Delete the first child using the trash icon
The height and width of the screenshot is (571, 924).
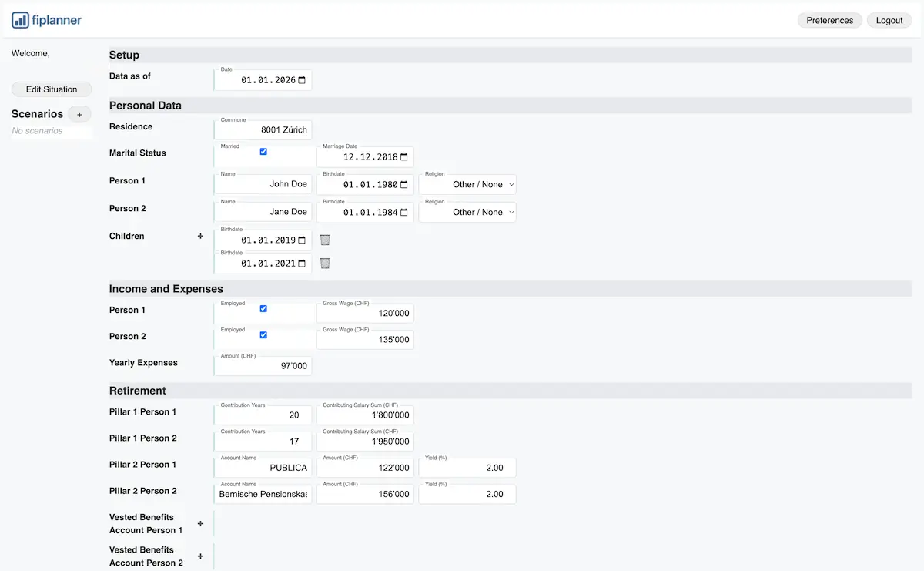324,239
